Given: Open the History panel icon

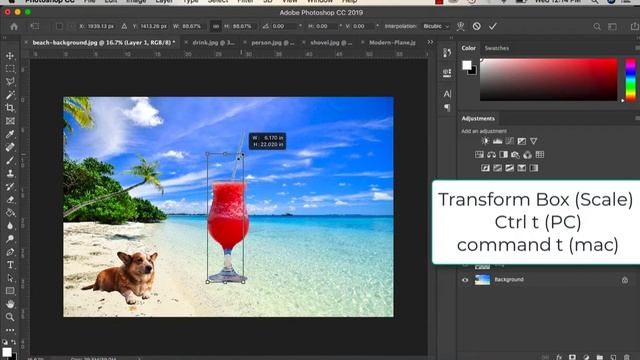Looking at the screenshot, I should click(x=447, y=53).
